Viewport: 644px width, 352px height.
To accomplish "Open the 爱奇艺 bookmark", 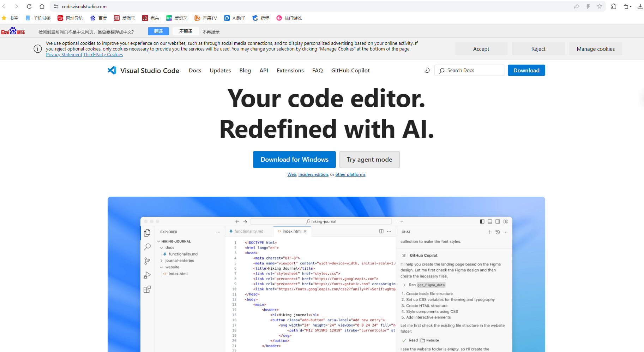I will pos(177,18).
